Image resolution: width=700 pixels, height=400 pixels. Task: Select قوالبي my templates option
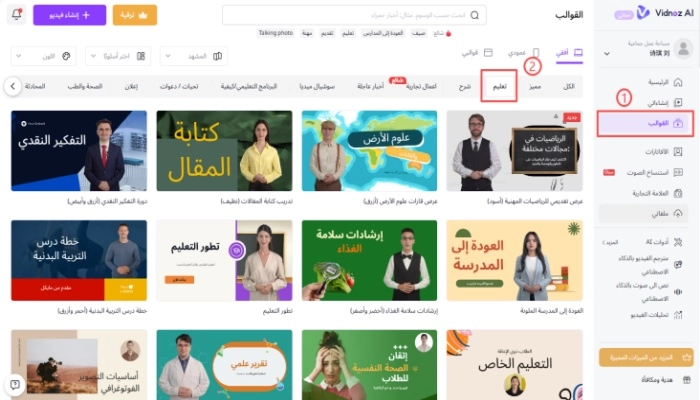click(477, 53)
